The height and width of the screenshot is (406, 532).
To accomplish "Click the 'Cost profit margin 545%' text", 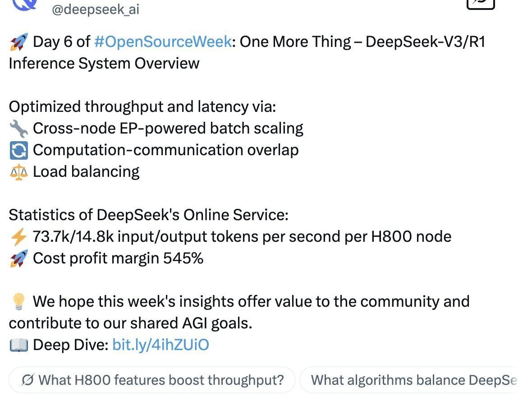I will (x=118, y=258).
